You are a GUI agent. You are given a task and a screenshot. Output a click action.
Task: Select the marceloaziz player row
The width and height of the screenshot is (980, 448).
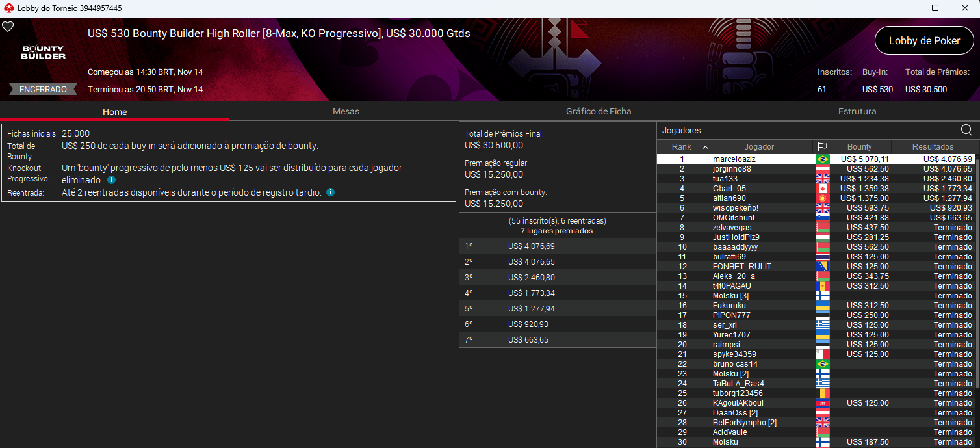[x=747, y=159]
